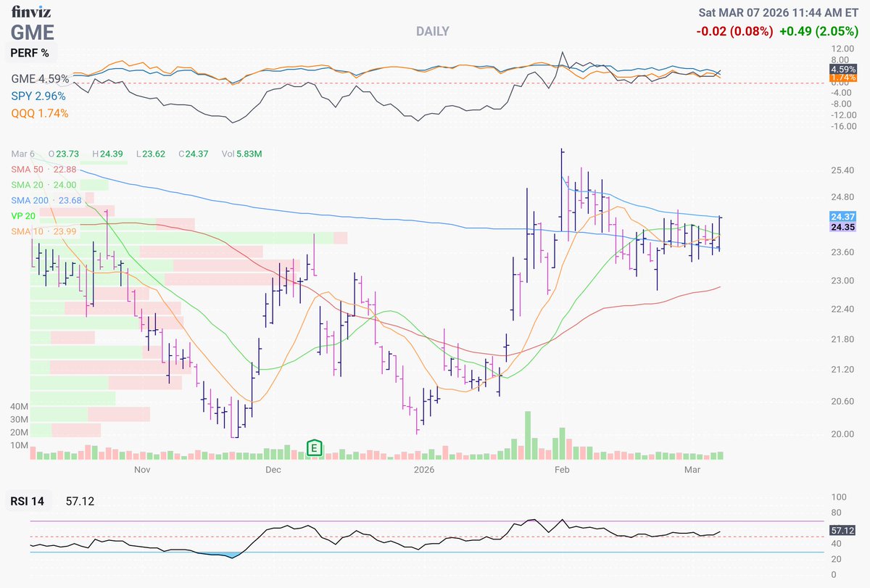Click the 2026 label on time axis
Screen dimensions: 870x588
coord(424,471)
